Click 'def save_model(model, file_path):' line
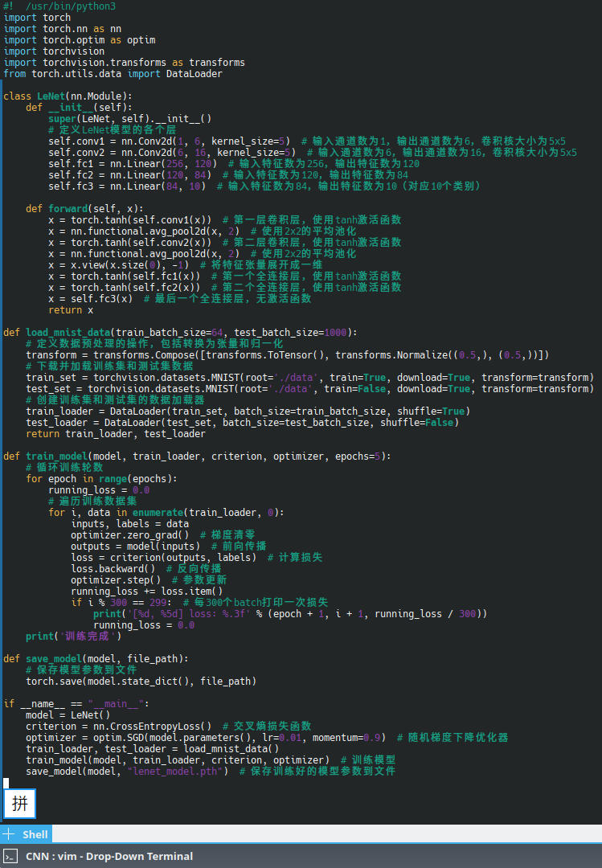Viewport: 602px width, 868px height. pyautogui.click(x=96, y=659)
